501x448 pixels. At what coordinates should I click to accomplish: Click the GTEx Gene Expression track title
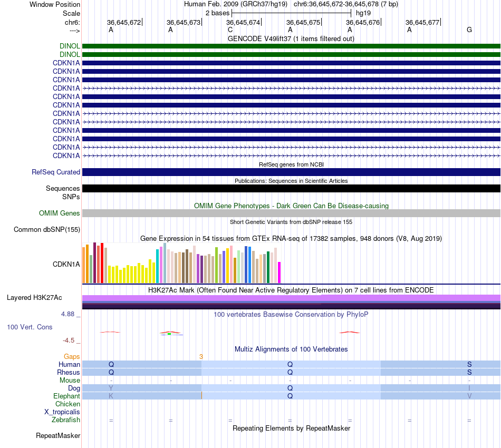pyautogui.click(x=291, y=239)
